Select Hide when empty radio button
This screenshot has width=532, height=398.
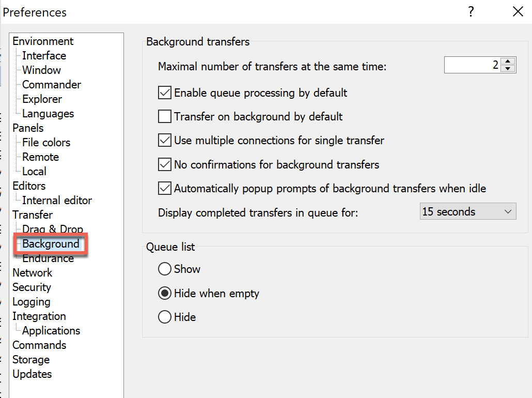point(165,294)
